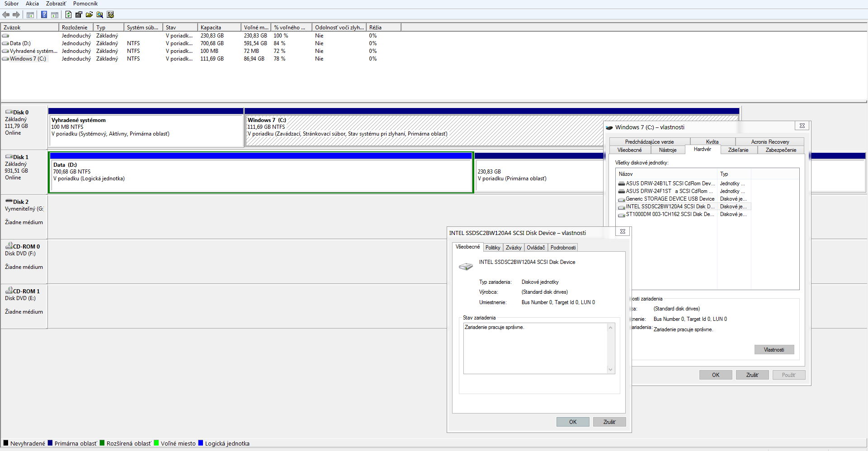Open the Zobraziť menu
This screenshot has width=868, height=451.
coord(56,4)
